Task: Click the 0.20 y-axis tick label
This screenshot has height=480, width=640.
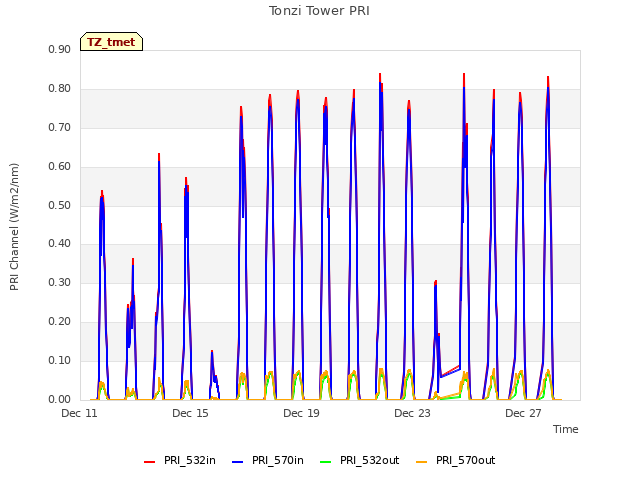Action: point(60,322)
